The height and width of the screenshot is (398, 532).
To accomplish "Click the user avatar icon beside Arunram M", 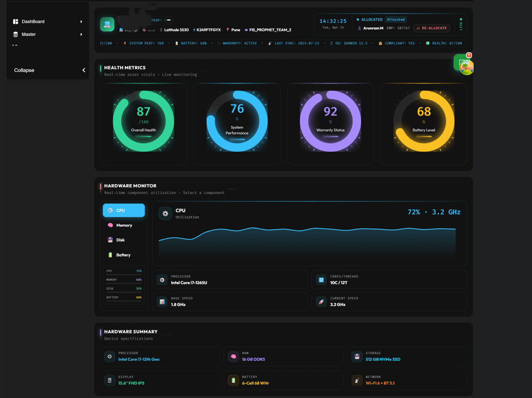I will [359, 28].
